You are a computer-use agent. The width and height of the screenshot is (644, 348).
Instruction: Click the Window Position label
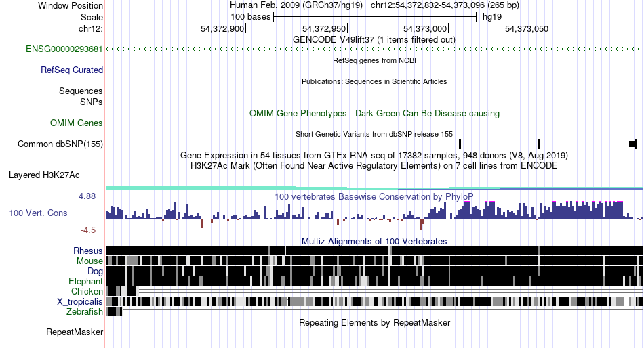pos(71,5)
